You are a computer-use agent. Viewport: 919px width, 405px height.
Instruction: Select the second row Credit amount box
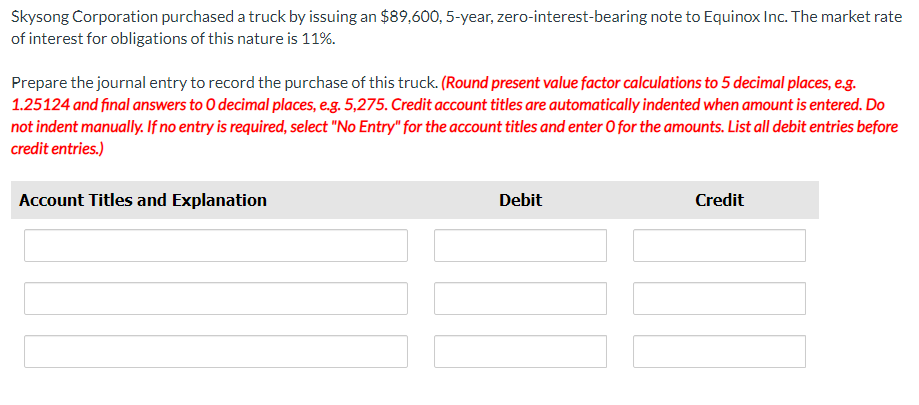[719, 298]
